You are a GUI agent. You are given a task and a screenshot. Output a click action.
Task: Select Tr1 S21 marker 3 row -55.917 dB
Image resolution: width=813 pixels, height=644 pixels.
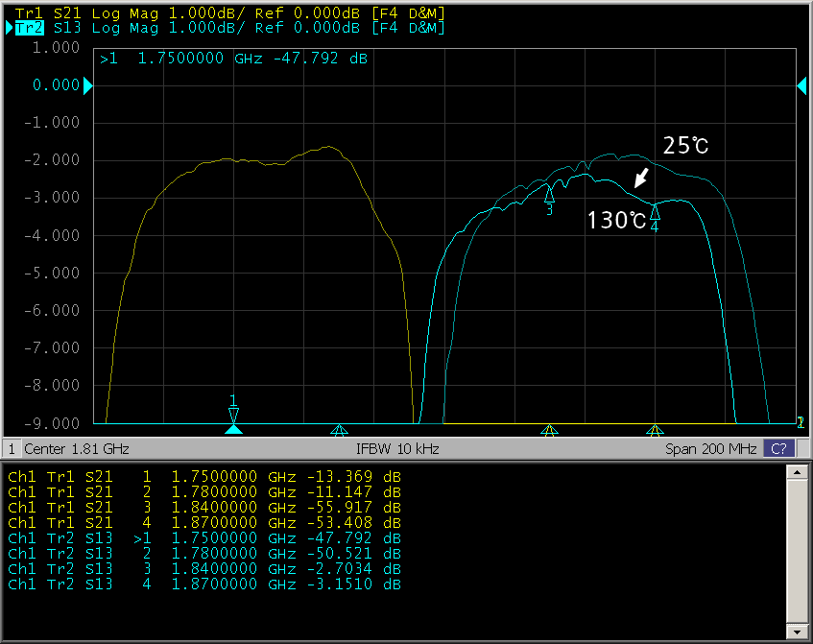tap(204, 507)
